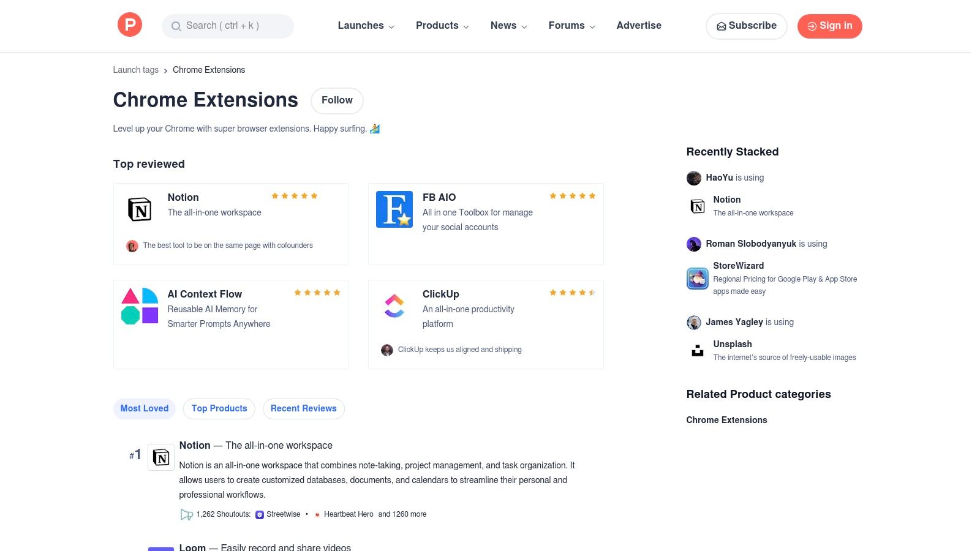The image size is (980, 551).
Task: Click inside the search input field
Action: pyautogui.click(x=227, y=26)
